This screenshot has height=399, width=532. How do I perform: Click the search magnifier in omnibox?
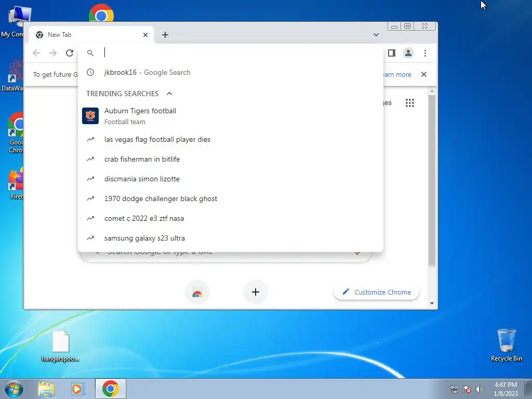click(90, 53)
